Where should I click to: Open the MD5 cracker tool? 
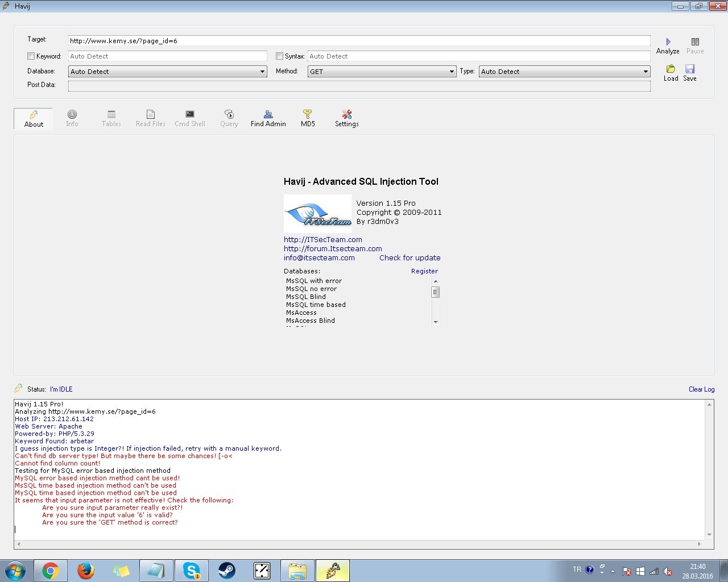coord(308,119)
